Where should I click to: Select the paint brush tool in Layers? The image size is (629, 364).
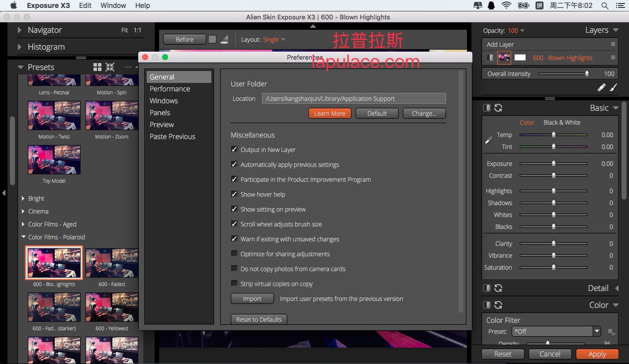613,87
